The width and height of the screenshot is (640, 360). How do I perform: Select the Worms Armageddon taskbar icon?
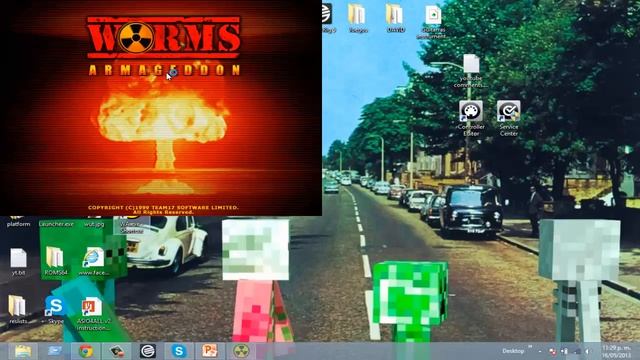241,351
